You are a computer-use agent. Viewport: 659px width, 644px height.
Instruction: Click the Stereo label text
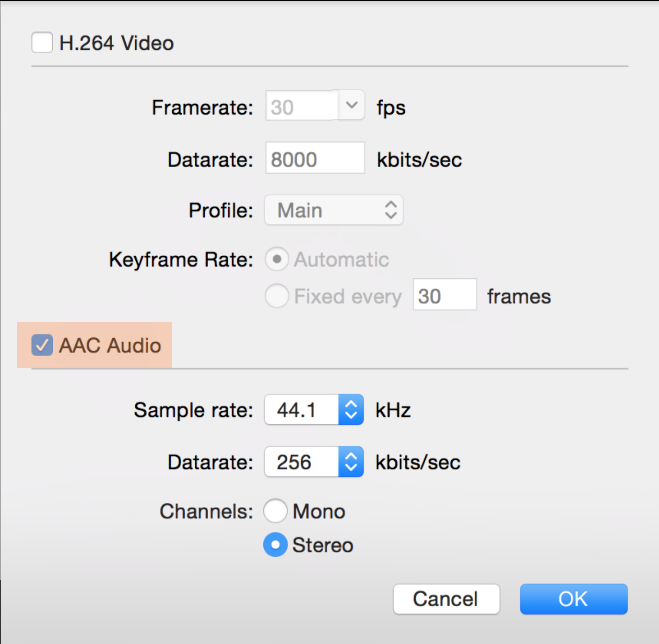[x=323, y=546]
